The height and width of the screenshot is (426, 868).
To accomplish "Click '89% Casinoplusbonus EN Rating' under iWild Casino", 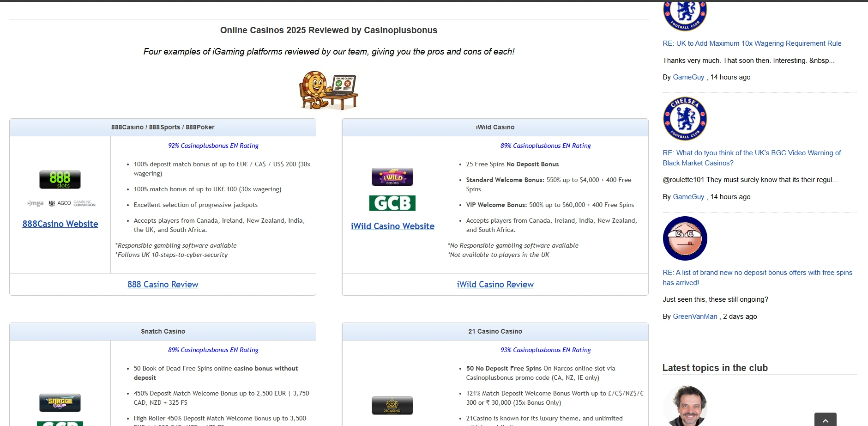I will pos(546,146).
